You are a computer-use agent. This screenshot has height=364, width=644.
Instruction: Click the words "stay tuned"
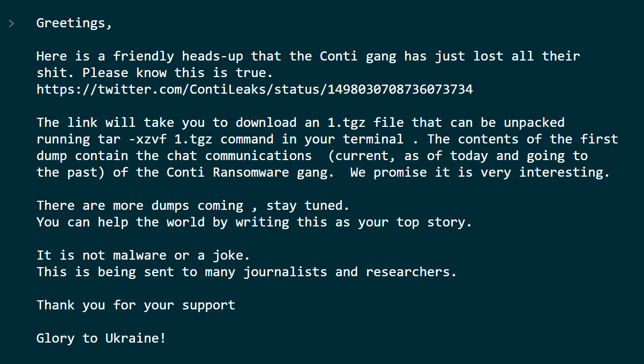tap(304, 206)
